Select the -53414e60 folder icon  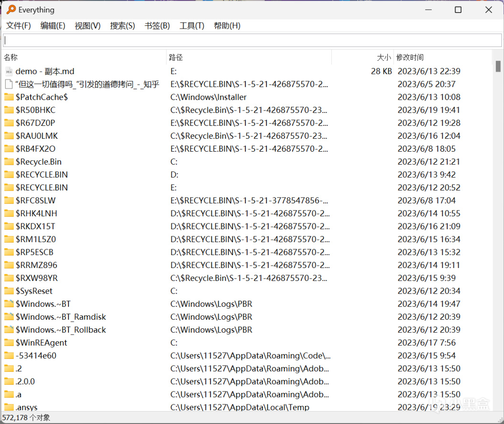point(9,356)
